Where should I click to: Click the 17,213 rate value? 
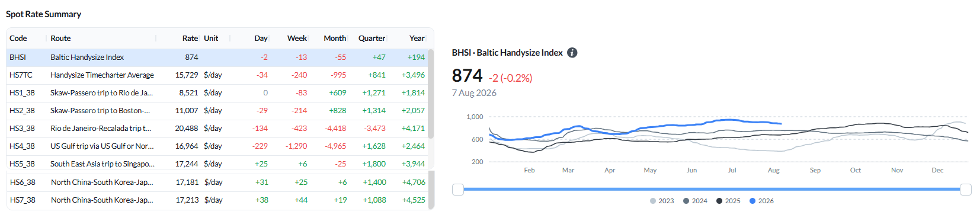(187, 200)
